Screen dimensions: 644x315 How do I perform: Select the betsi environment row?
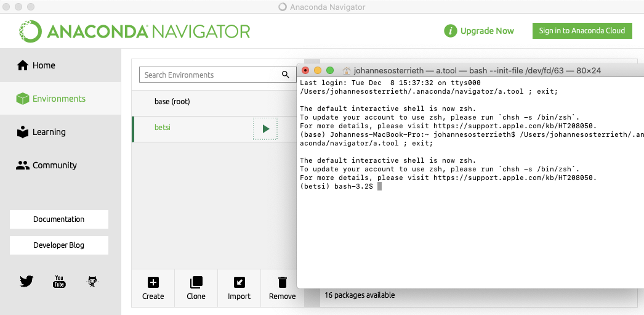[x=214, y=129]
